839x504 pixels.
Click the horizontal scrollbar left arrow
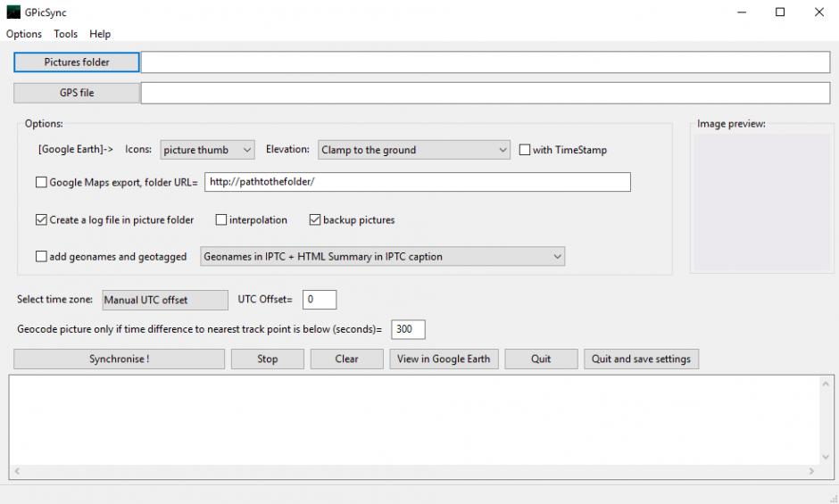point(17,471)
